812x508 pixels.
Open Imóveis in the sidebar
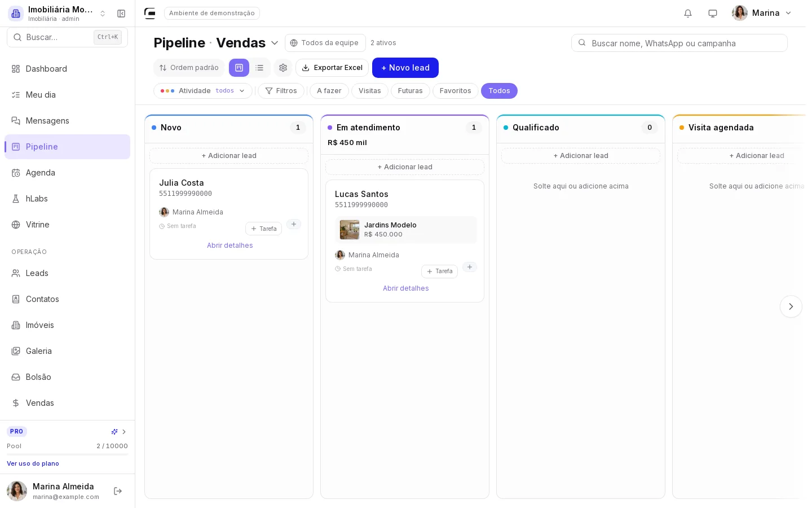67,325
